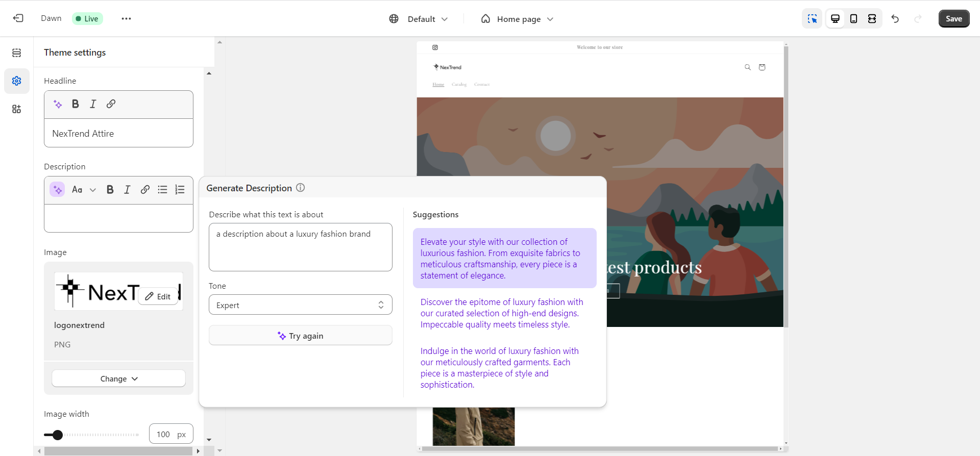
Task: Click the Save button
Action: 953,19
